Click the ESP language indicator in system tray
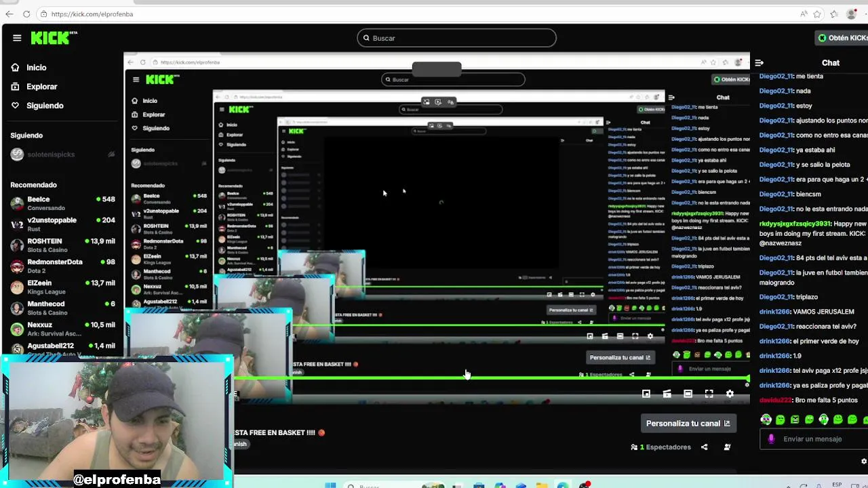 tap(837, 485)
